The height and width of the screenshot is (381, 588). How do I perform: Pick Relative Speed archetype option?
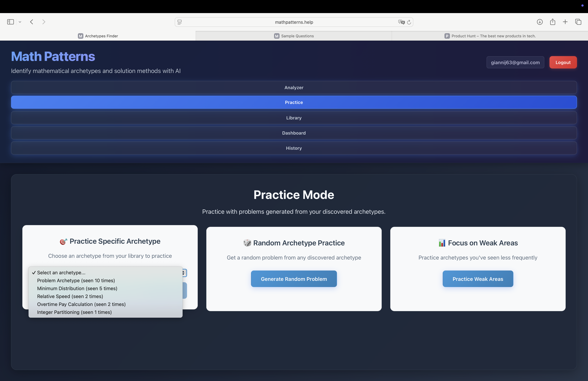(70, 296)
